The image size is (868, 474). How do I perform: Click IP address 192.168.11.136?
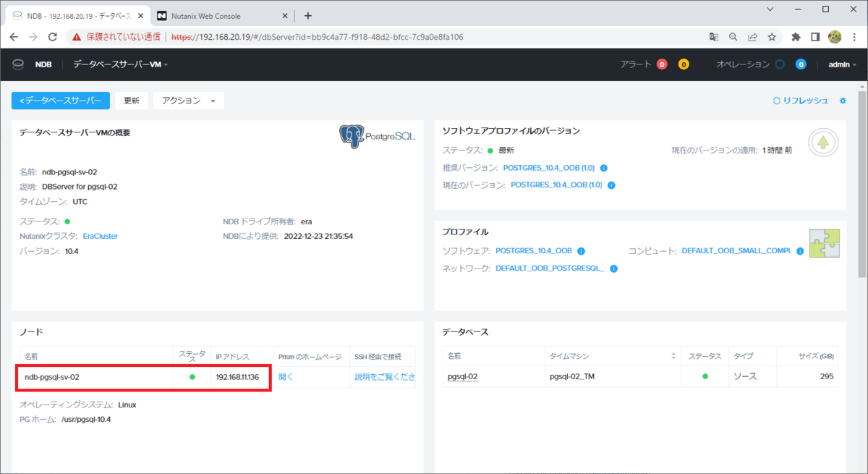[237, 377]
